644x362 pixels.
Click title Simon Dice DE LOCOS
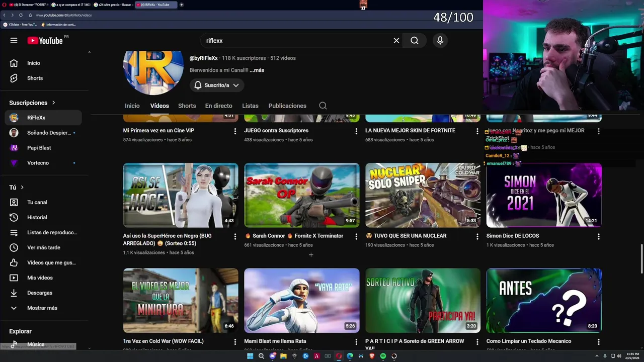(x=513, y=236)
